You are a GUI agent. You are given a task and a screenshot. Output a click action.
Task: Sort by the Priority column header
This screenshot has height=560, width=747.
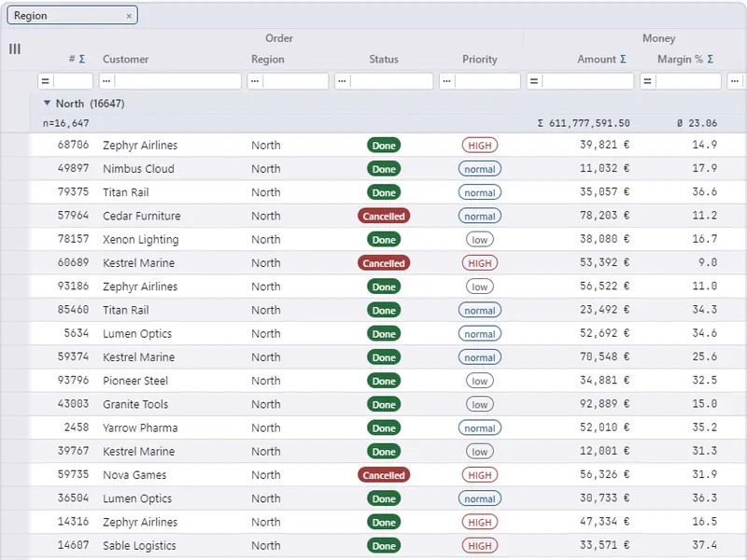pos(480,59)
